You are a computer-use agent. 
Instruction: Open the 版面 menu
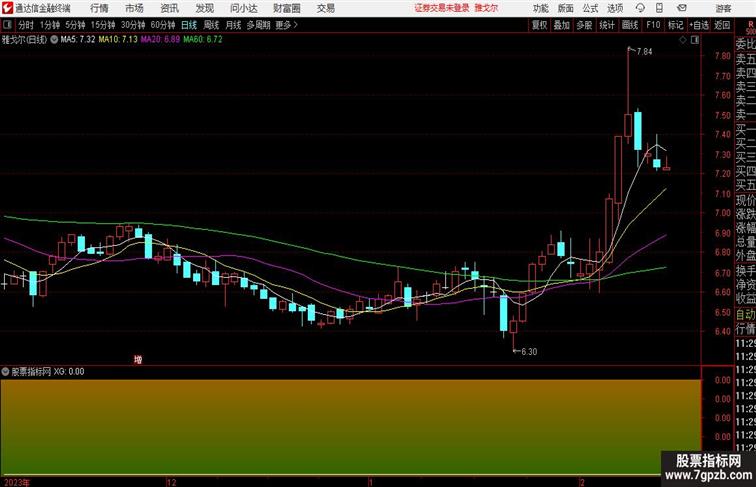[566, 9]
